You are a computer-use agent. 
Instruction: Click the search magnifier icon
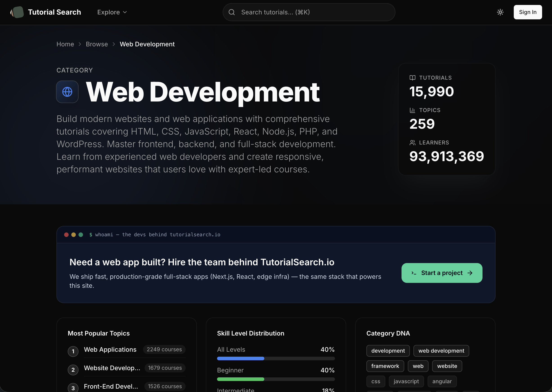tap(232, 12)
